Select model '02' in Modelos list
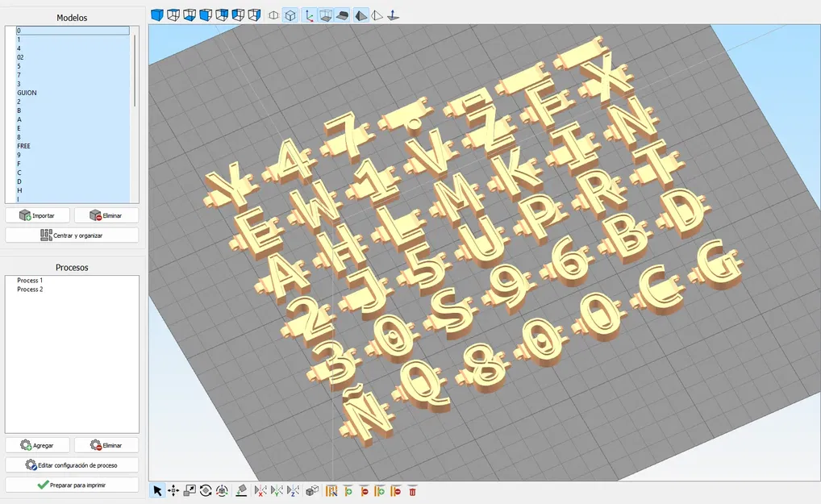Screen dimensions: 821x504 (73, 57)
